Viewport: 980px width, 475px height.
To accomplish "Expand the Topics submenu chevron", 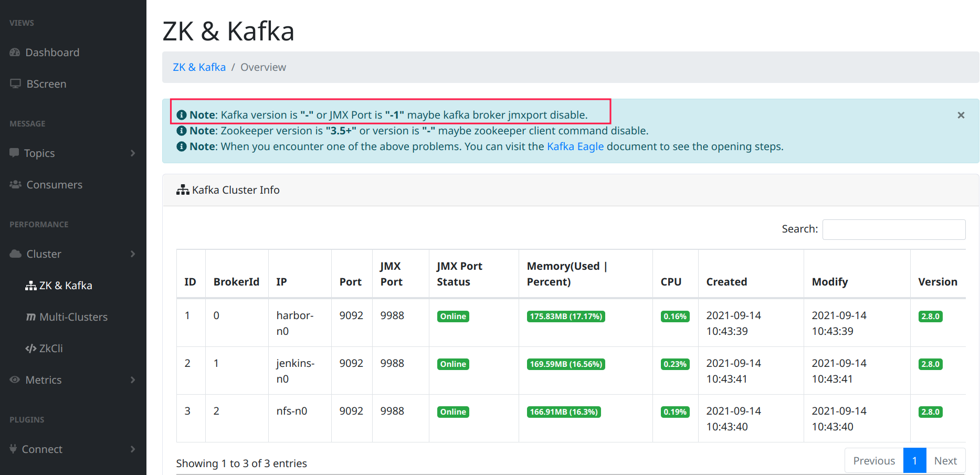I will [x=133, y=153].
